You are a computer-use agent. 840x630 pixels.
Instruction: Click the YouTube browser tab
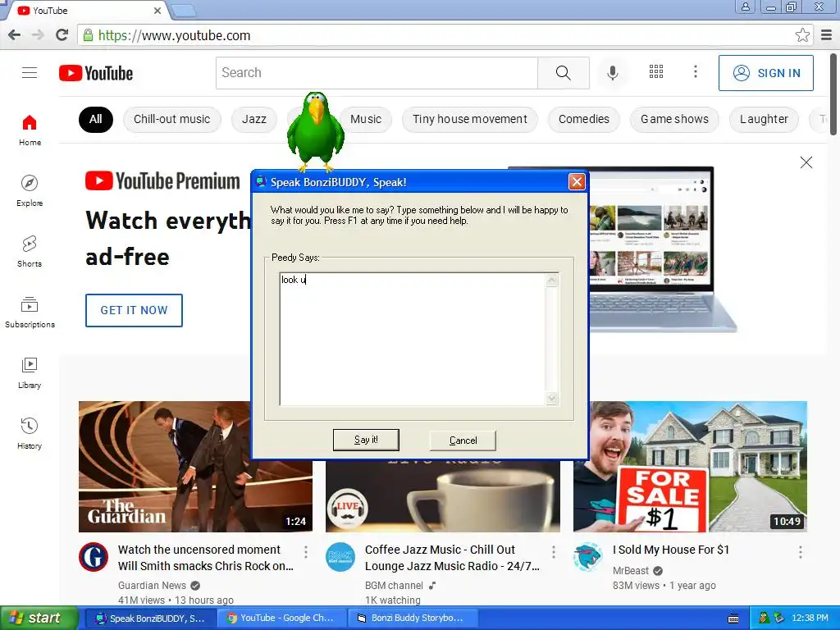click(89, 10)
